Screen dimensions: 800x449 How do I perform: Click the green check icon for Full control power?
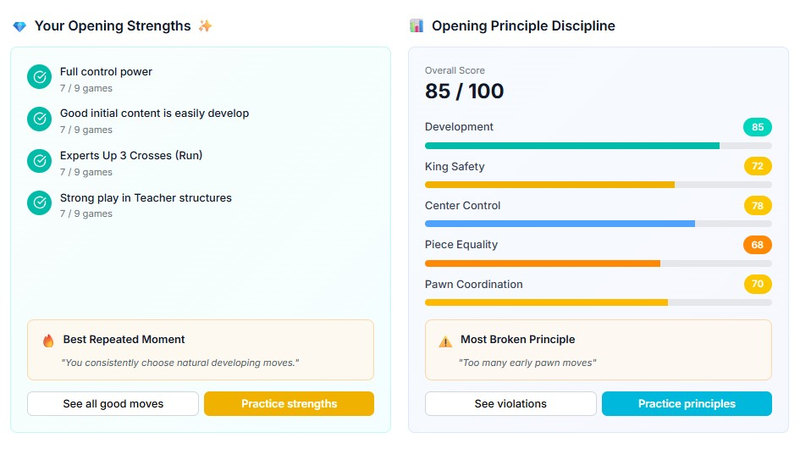(x=39, y=77)
